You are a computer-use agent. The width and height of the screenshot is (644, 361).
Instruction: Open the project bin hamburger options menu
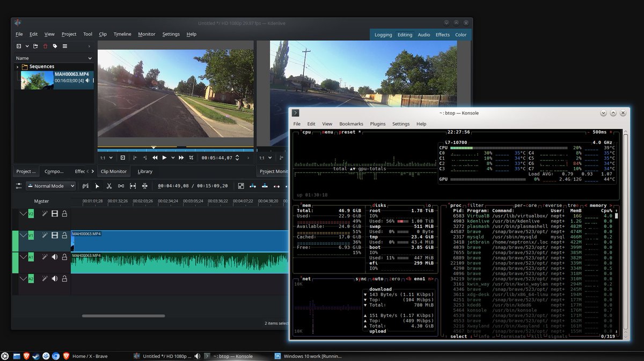pyautogui.click(x=64, y=46)
